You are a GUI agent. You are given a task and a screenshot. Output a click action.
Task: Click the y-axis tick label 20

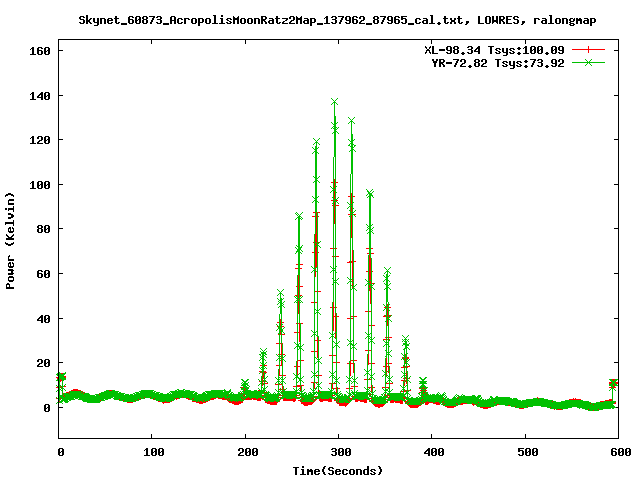(43, 363)
